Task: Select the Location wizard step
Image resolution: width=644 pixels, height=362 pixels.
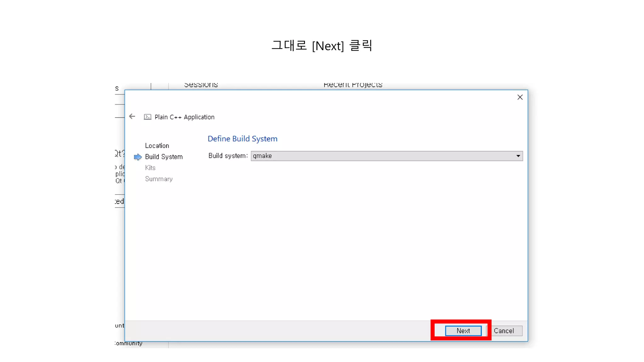Action: pyautogui.click(x=157, y=146)
